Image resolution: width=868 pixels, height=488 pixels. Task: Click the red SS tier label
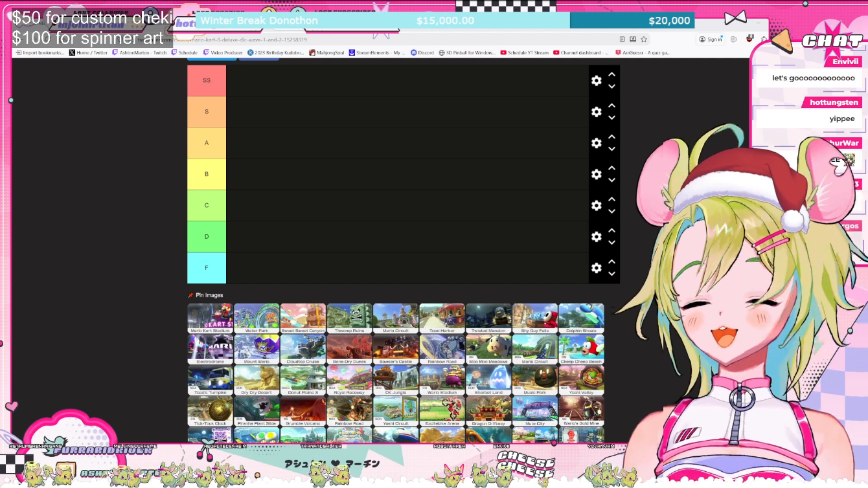pos(207,81)
